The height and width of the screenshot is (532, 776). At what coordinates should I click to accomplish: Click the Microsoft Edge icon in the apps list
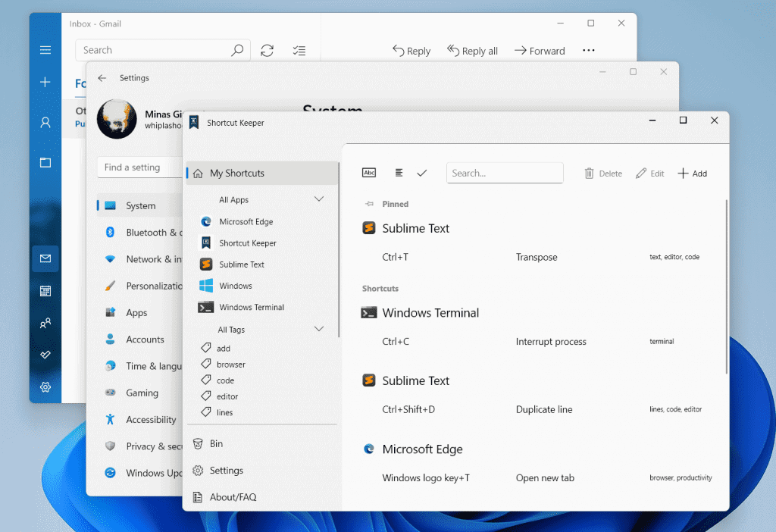pyautogui.click(x=206, y=222)
